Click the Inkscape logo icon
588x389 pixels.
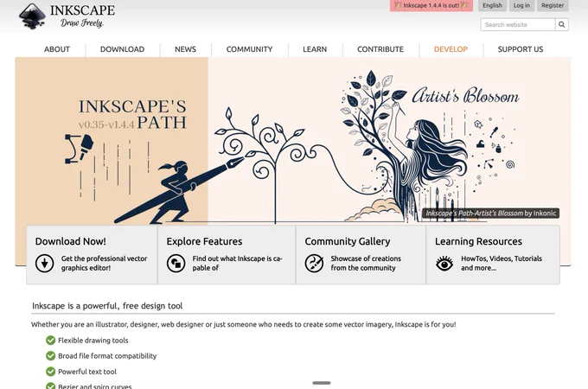pos(32,16)
